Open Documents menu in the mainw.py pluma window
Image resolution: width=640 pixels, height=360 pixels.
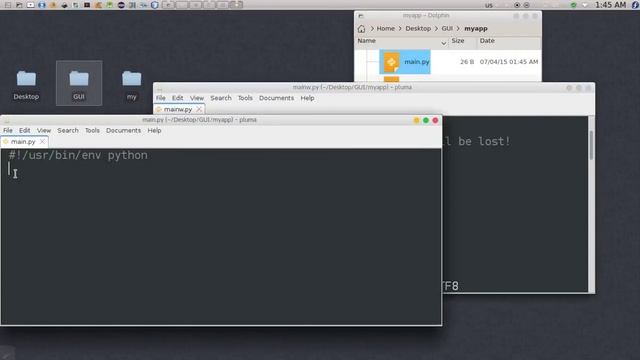click(x=276, y=98)
